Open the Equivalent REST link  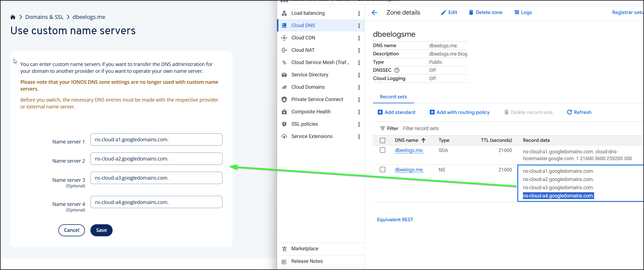[395, 220]
